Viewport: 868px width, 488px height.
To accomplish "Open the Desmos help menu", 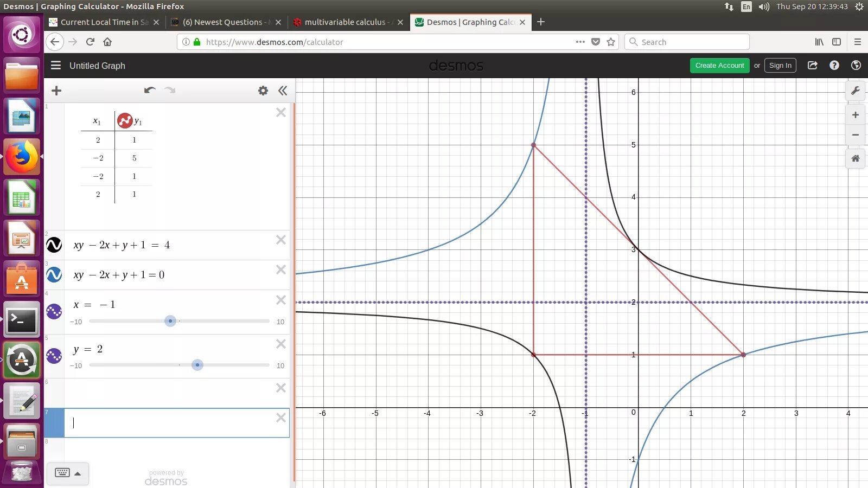I will point(834,66).
